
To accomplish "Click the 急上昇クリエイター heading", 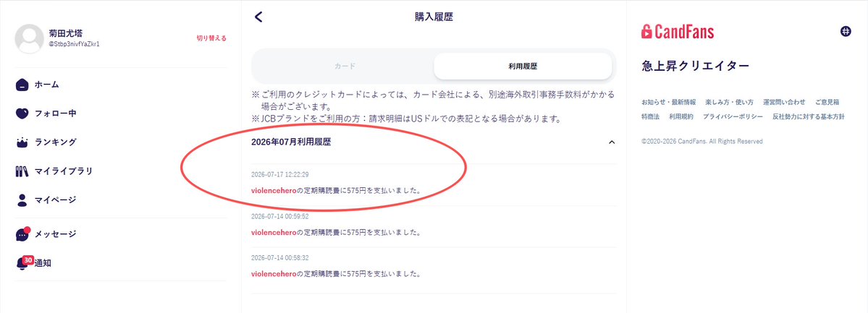I will click(695, 67).
